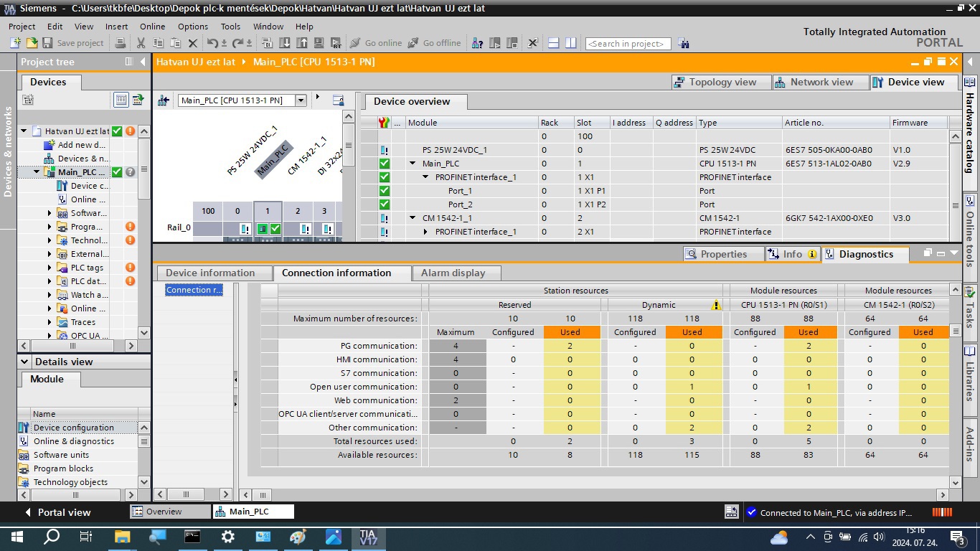Switch to the Topology view tab
This screenshot has height=551, width=980.
click(x=722, y=83)
